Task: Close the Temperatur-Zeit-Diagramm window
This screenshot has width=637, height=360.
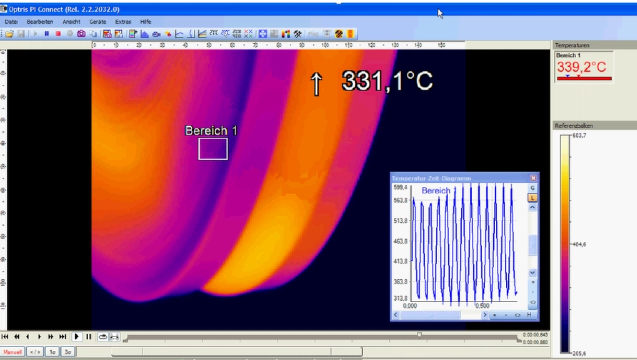Action: [x=533, y=178]
